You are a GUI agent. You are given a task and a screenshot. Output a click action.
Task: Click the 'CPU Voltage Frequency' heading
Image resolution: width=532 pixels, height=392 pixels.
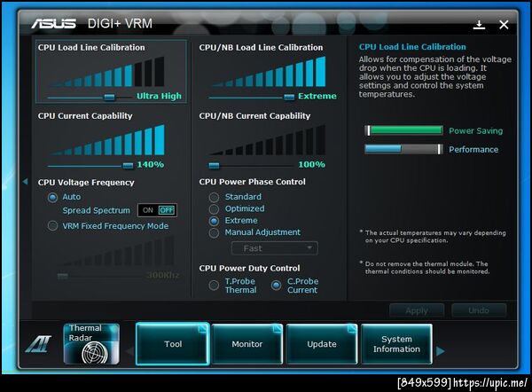point(86,183)
